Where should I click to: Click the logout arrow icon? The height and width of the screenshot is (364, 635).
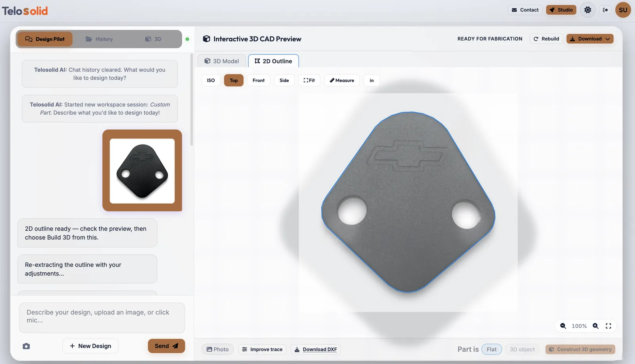point(605,10)
